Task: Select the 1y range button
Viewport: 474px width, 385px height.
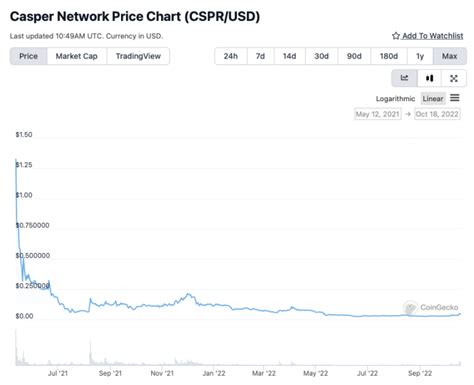Action: click(x=420, y=56)
